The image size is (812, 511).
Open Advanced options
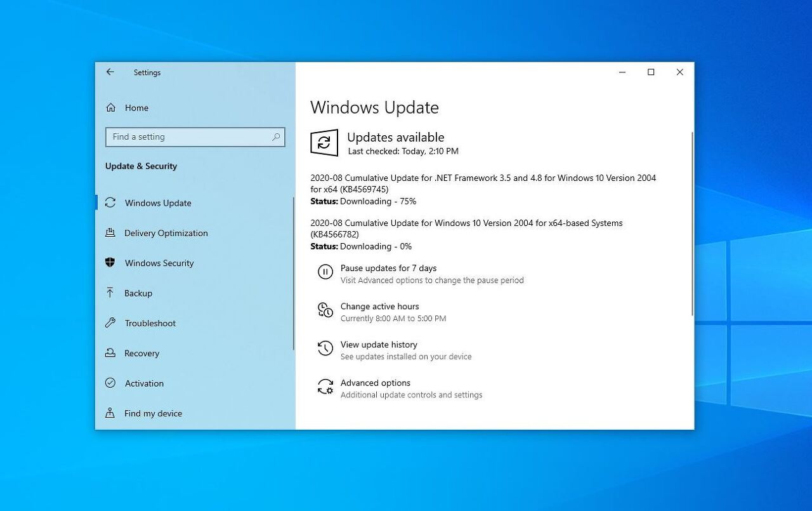(376, 383)
